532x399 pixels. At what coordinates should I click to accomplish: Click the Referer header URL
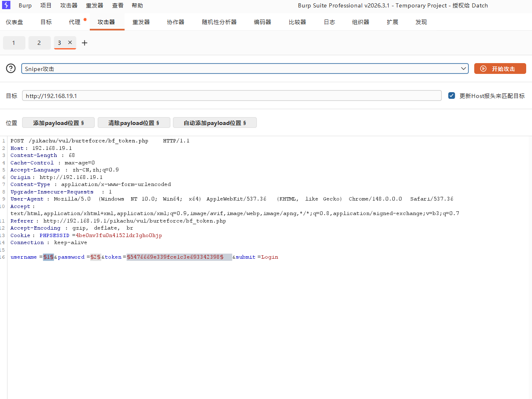[135, 221]
